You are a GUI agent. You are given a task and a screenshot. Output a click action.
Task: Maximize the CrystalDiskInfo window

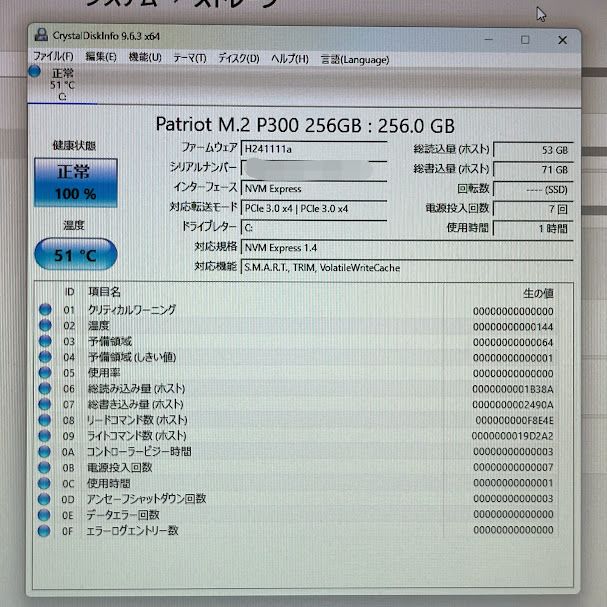click(x=525, y=40)
